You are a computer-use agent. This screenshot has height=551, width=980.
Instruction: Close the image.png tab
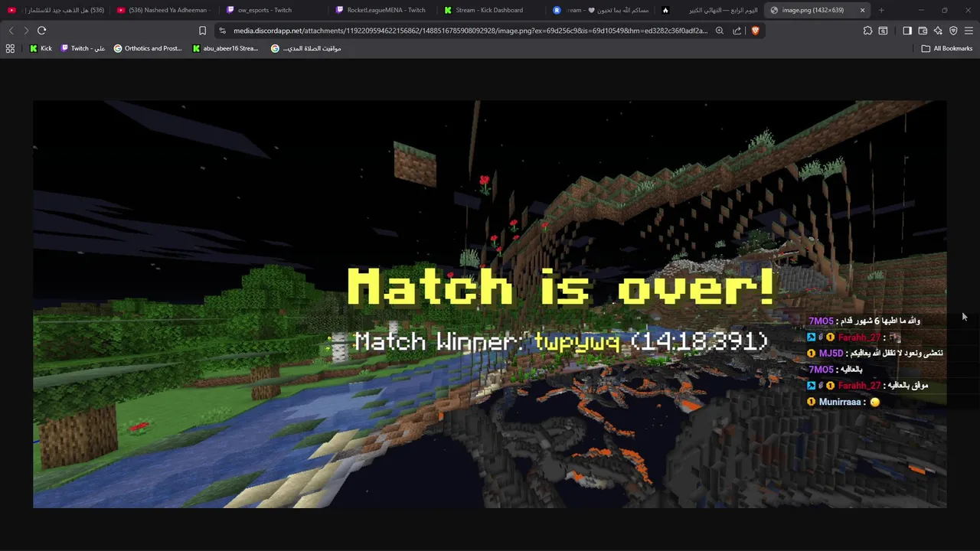click(862, 10)
